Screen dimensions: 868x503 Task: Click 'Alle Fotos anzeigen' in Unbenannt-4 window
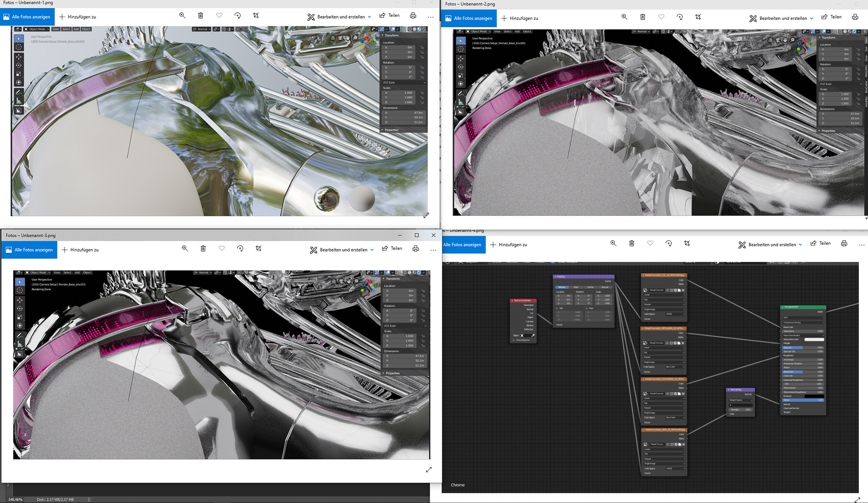tap(464, 245)
